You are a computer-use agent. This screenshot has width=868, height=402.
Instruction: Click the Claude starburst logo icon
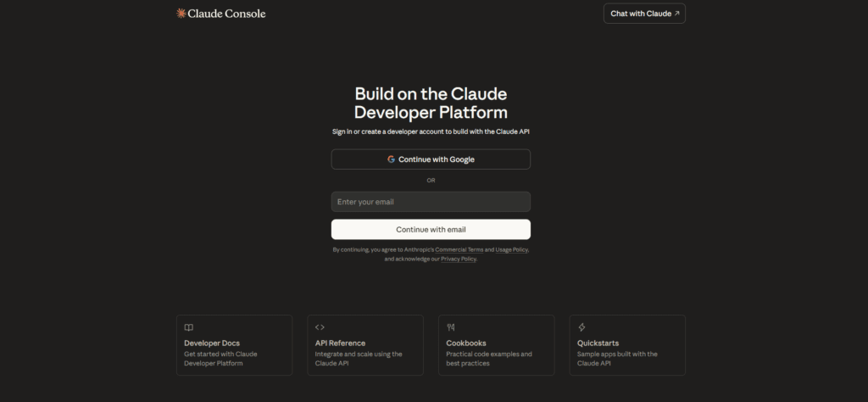(x=181, y=14)
